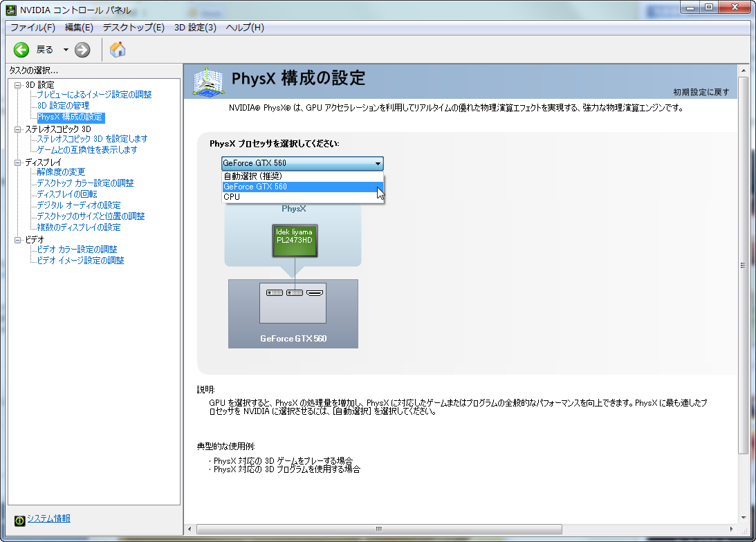756x542 pixels.
Task: Open 解像度の変更 page
Action: [61, 172]
